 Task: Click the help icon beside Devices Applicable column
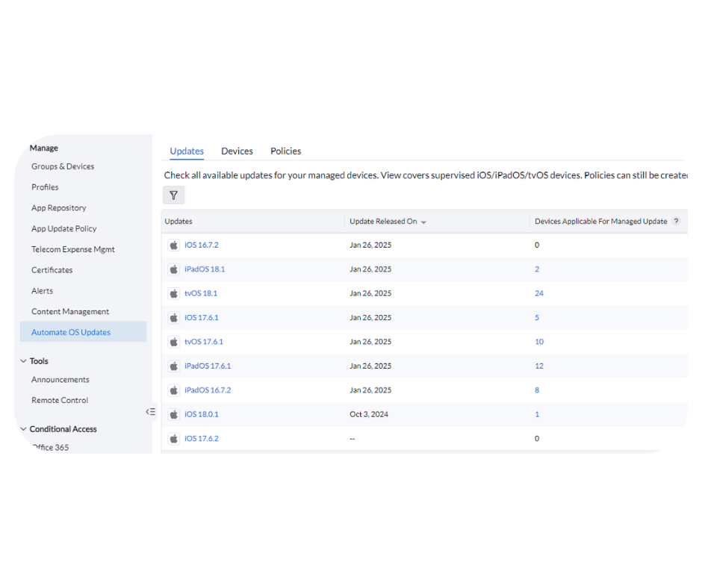[x=676, y=221]
